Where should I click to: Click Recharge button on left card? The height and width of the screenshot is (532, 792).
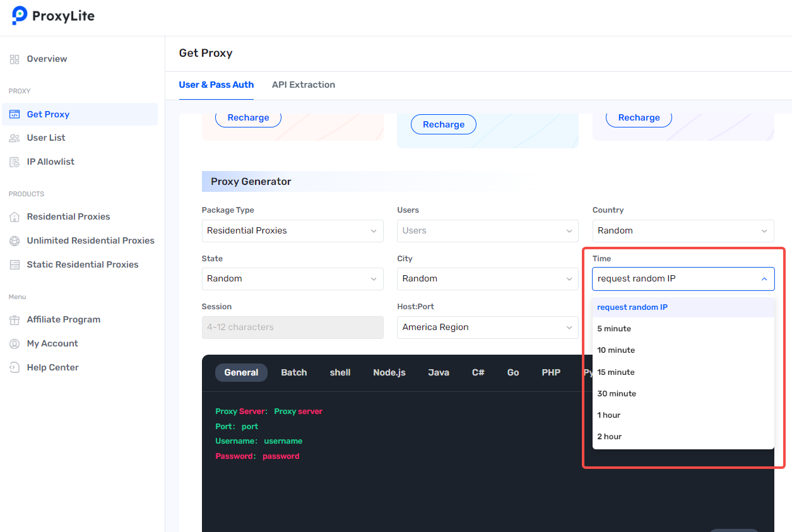[248, 118]
